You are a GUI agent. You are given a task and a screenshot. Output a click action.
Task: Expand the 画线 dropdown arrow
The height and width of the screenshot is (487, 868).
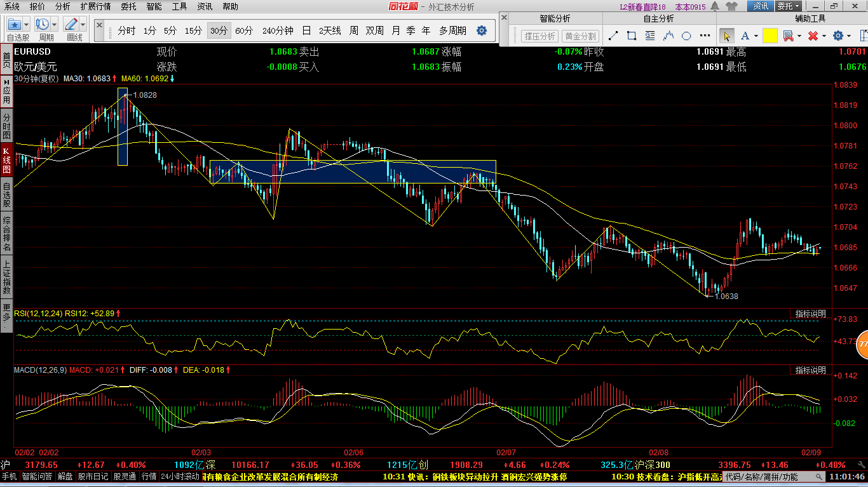tap(83, 24)
